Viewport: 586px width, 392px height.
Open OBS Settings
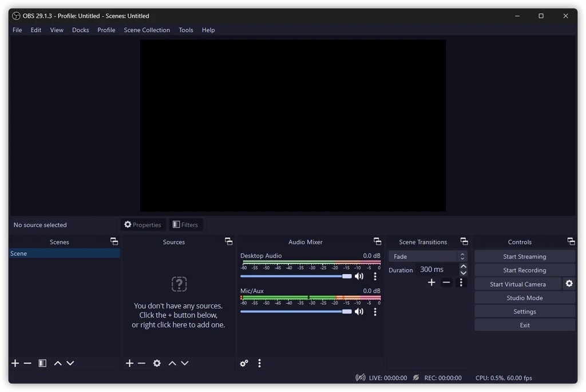coord(524,311)
